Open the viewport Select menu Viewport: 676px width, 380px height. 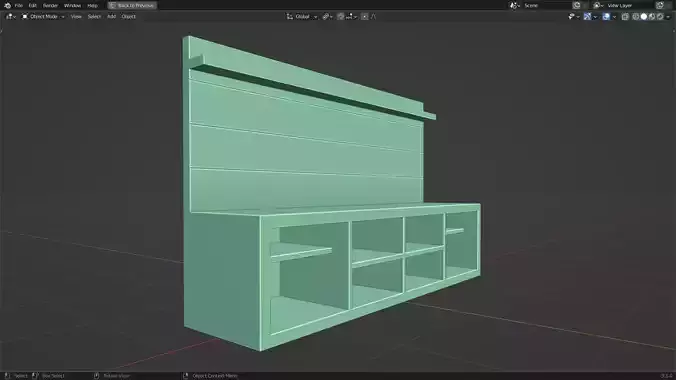coord(94,16)
